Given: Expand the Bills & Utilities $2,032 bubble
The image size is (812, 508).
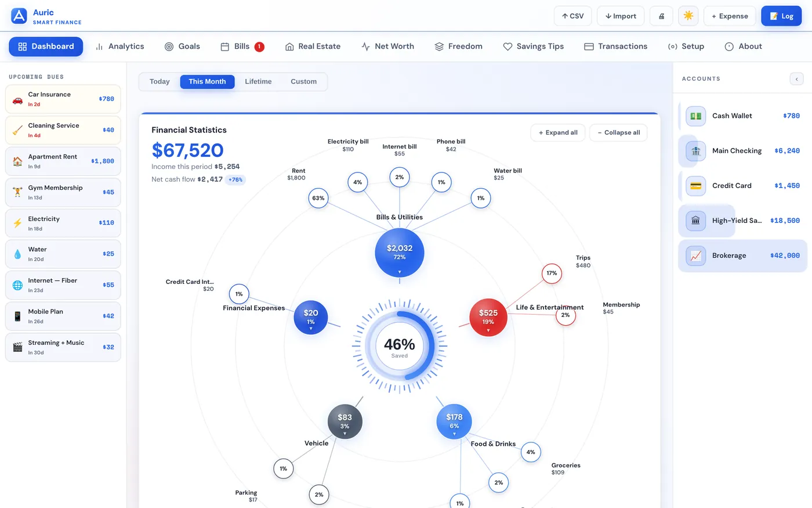Looking at the screenshot, I should coord(400,253).
